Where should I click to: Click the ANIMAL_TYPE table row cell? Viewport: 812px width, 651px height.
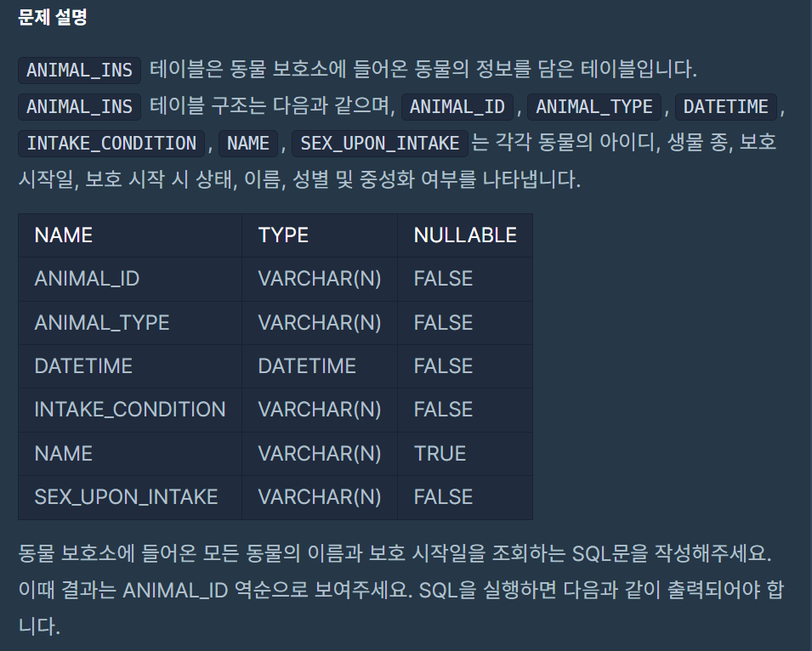click(x=130, y=323)
